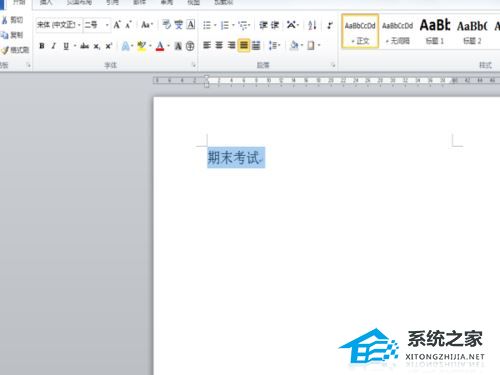Click the glowing A Text Effects icon

pyautogui.click(x=125, y=46)
